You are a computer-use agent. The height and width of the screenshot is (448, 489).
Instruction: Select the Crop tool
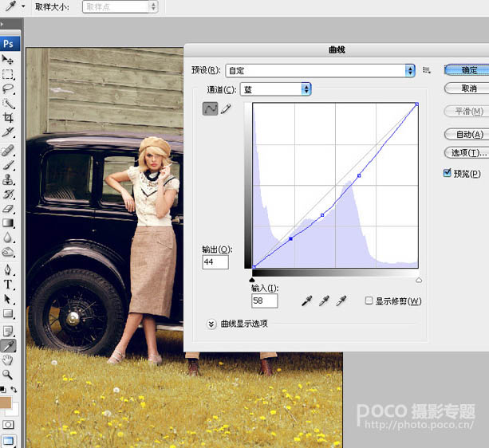tap(9, 117)
